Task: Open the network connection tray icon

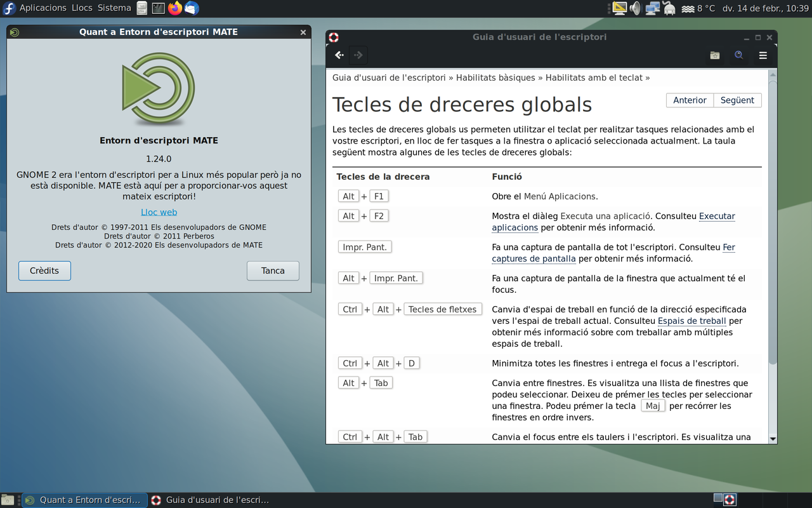Action: 653,8
